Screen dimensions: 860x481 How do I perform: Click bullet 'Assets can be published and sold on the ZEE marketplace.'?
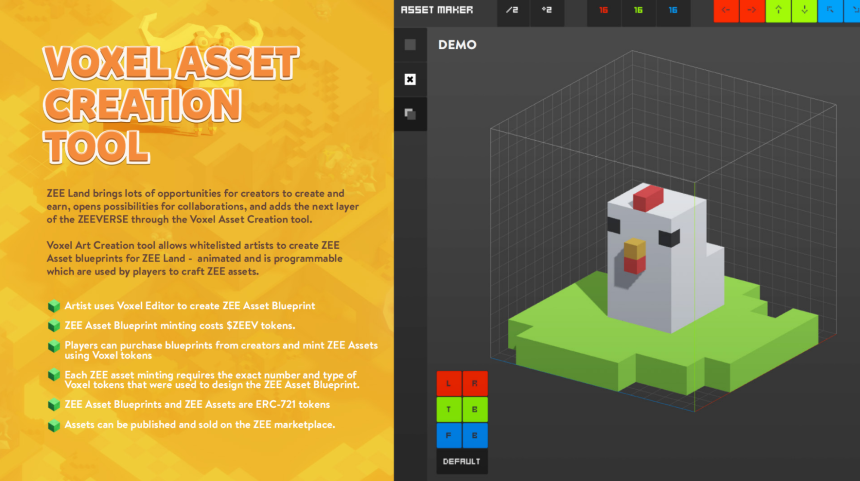(200, 425)
